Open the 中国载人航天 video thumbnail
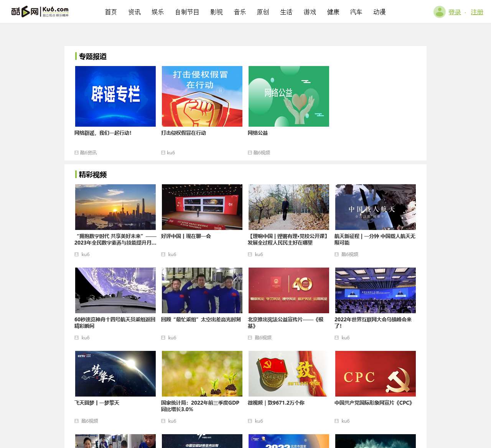 pos(376,207)
